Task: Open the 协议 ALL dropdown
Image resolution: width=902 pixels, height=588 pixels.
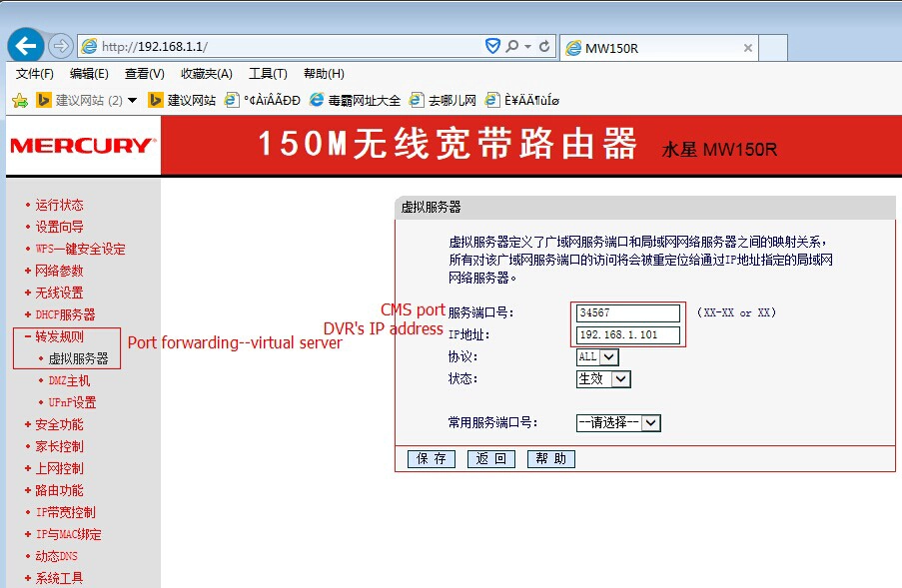Action: point(597,357)
